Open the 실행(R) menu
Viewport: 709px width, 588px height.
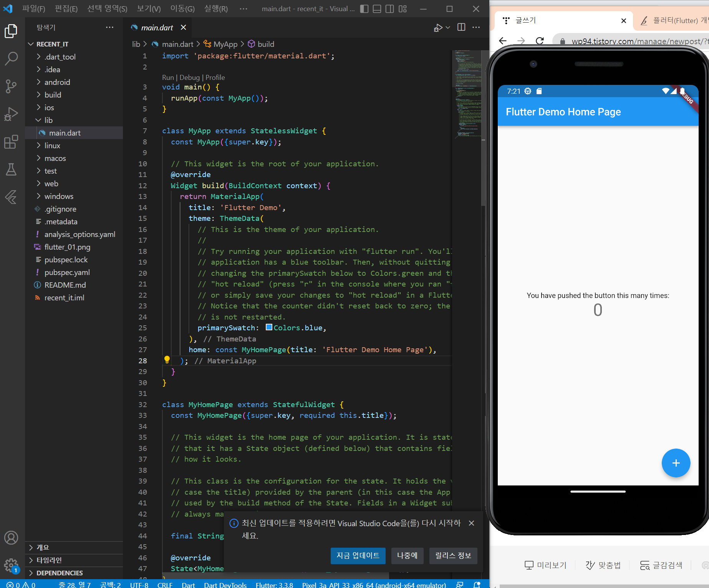tap(216, 9)
